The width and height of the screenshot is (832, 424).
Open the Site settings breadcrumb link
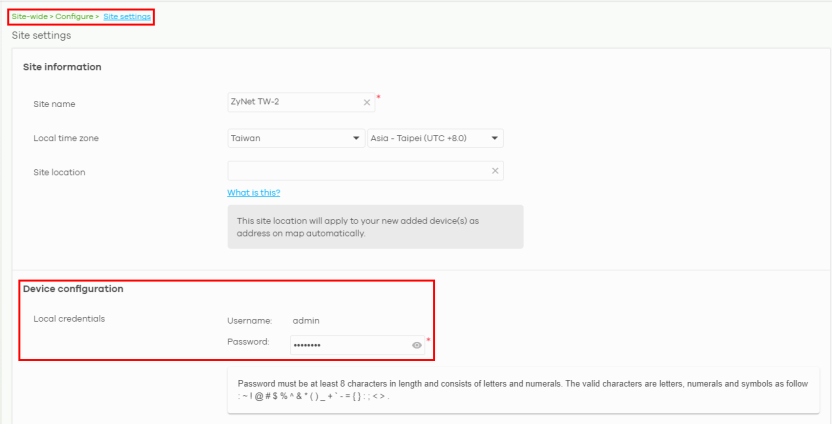coord(127,18)
